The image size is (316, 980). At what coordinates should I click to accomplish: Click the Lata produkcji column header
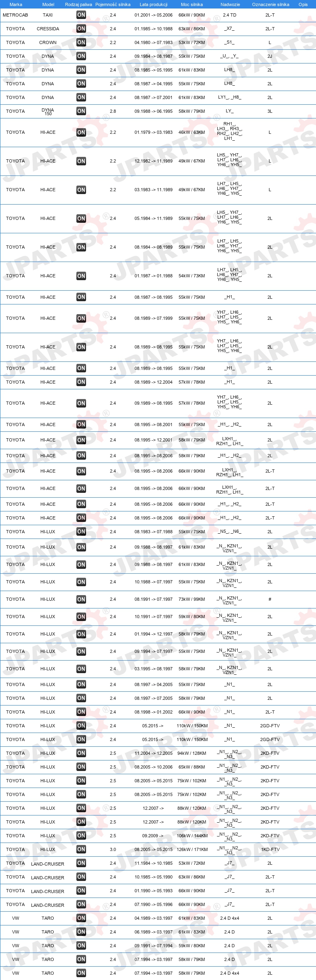tap(154, 4)
